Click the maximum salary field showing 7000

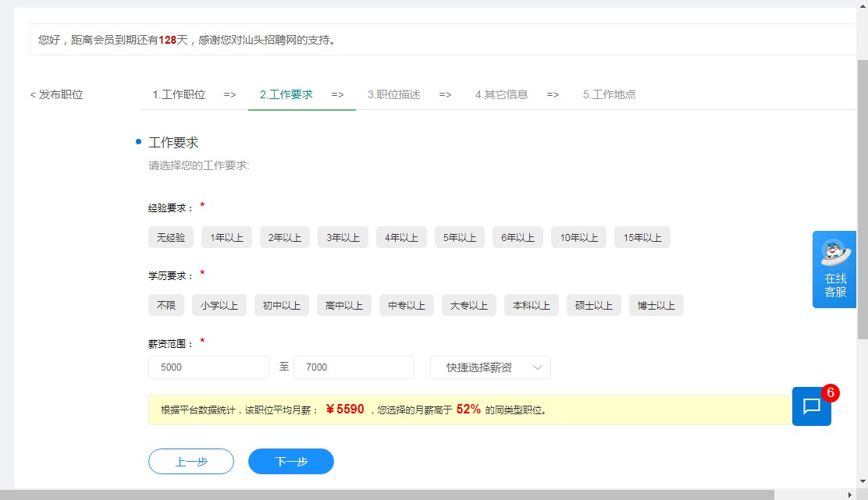pos(353,367)
